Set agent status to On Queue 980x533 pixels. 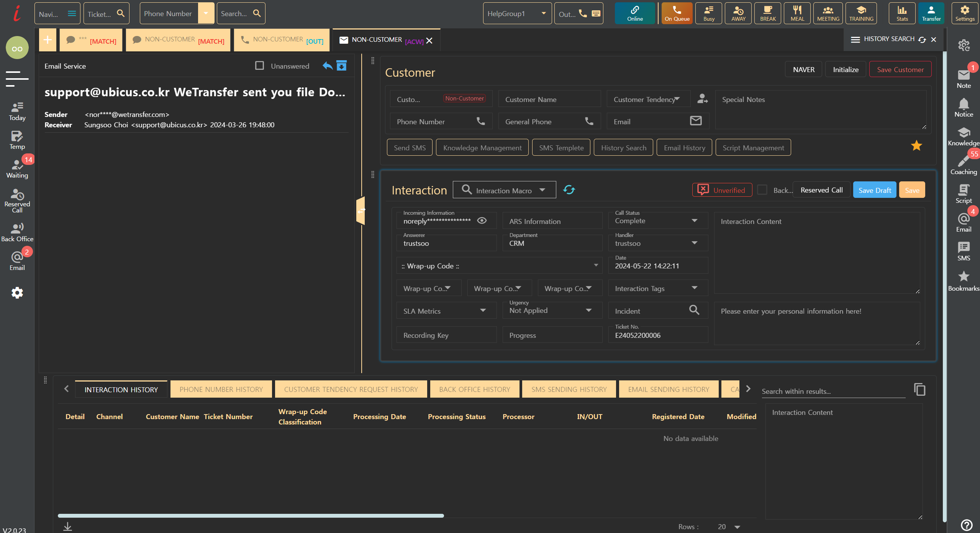[x=677, y=13]
